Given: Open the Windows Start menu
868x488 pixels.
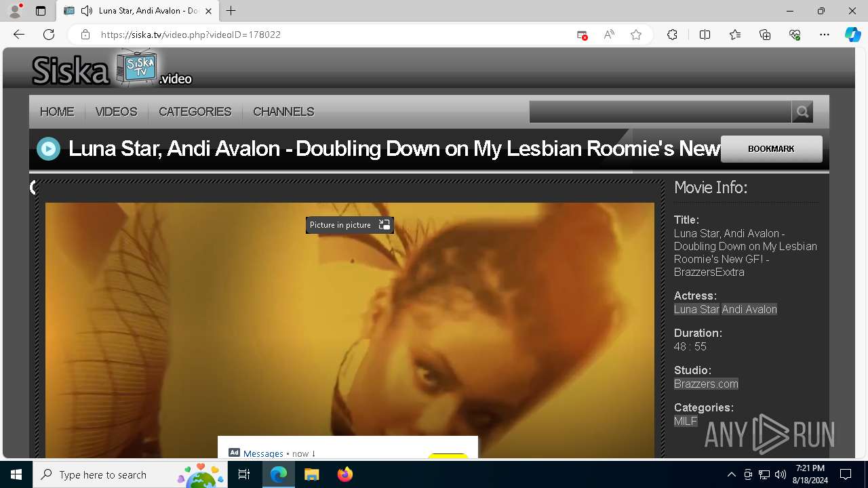Looking at the screenshot, I should (x=16, y=474).
